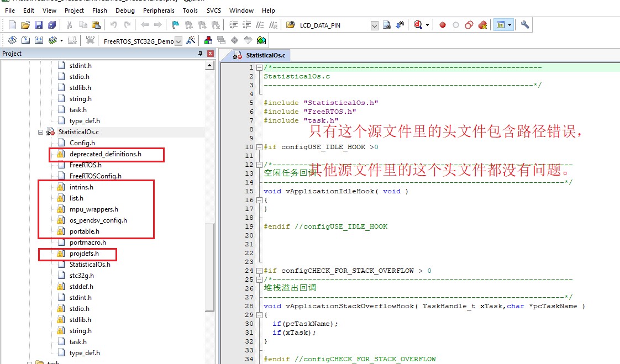The width and height of the screenshot is (620, 364).
Task: Click vApplicationStackOverflowHook on line 28
Action: click(350, 307)
